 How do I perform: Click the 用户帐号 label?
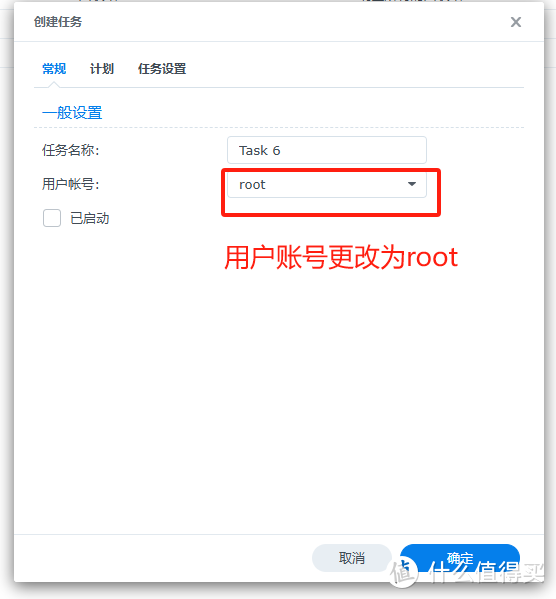(71, 184)
